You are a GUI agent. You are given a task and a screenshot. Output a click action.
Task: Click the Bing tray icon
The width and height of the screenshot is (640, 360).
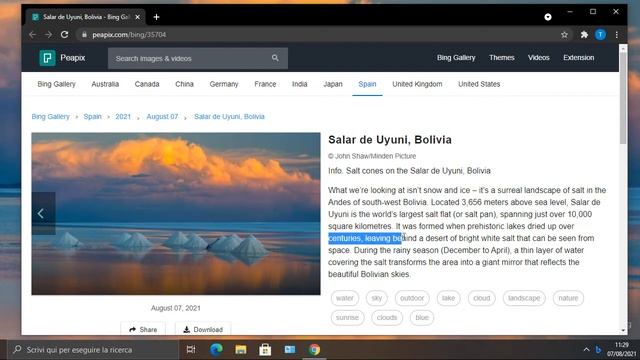(x=598, y=349)
